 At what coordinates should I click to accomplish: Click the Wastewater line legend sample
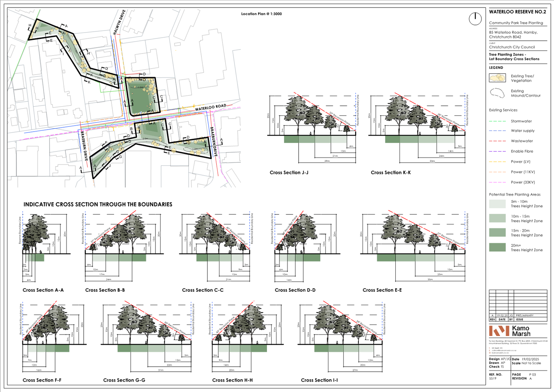coord(497,141)
